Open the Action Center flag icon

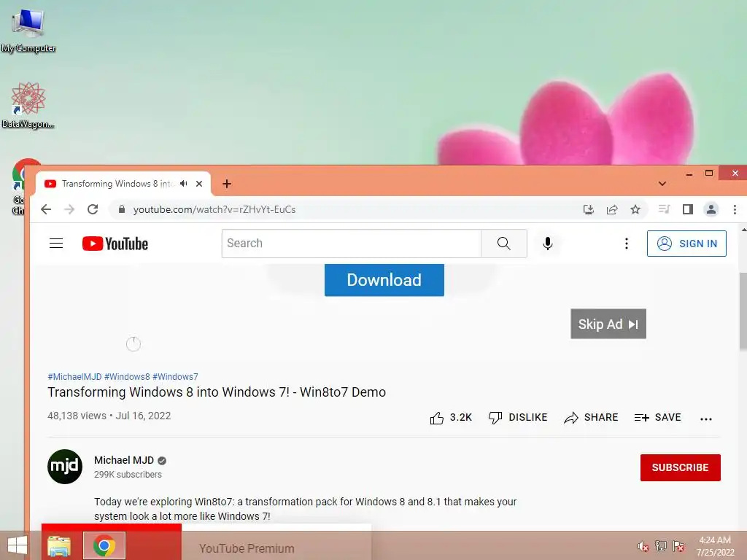[x=678, y=545]
